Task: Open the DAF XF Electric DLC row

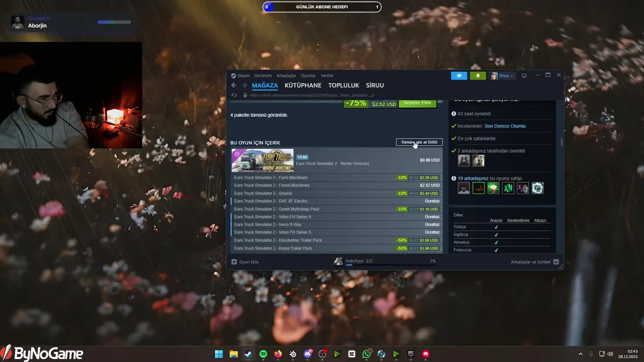Action: (337, 201)
